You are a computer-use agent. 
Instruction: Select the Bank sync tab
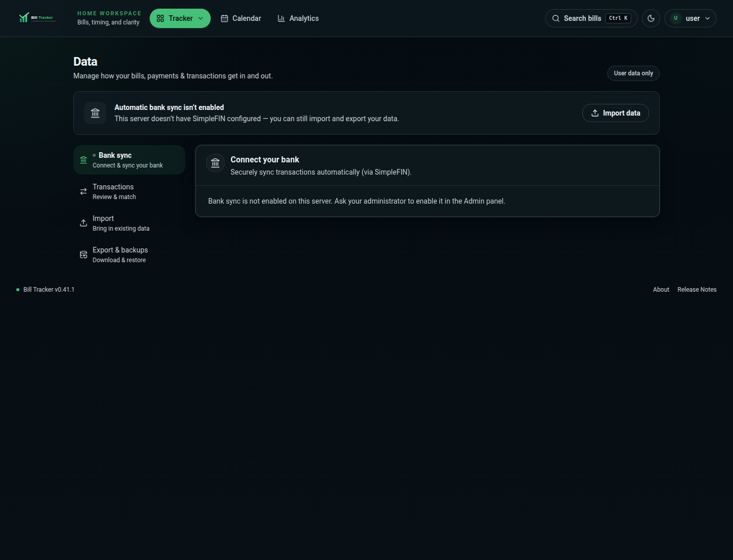[129, 160]
